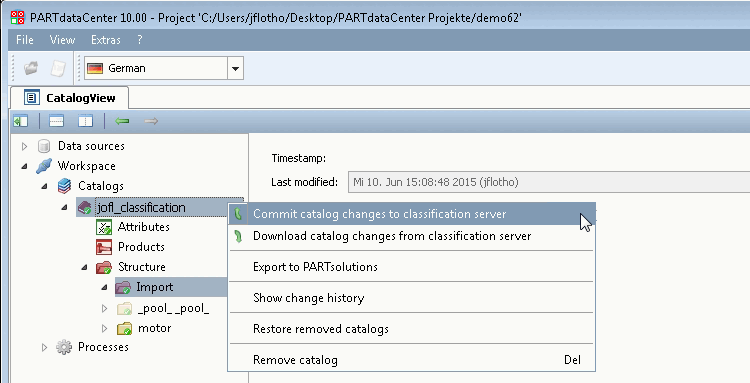Click the hide tree panel icon
Screen dimensions: 750x383
(21, 121)
